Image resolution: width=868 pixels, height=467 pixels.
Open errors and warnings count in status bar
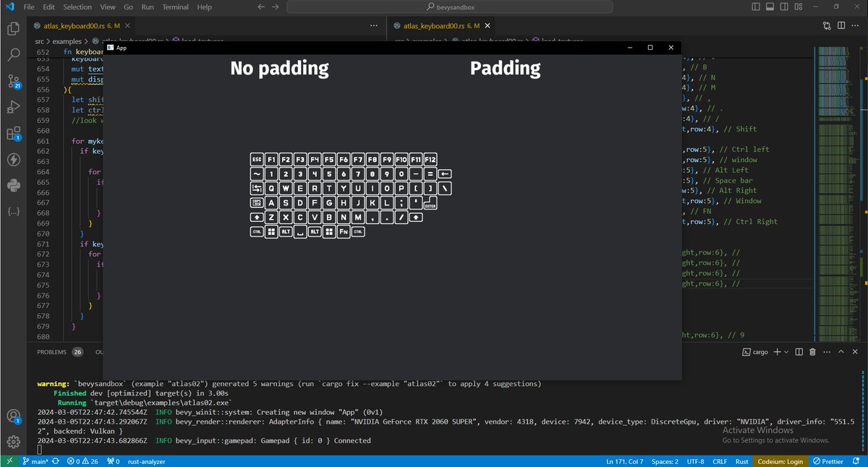coord(84,461)
